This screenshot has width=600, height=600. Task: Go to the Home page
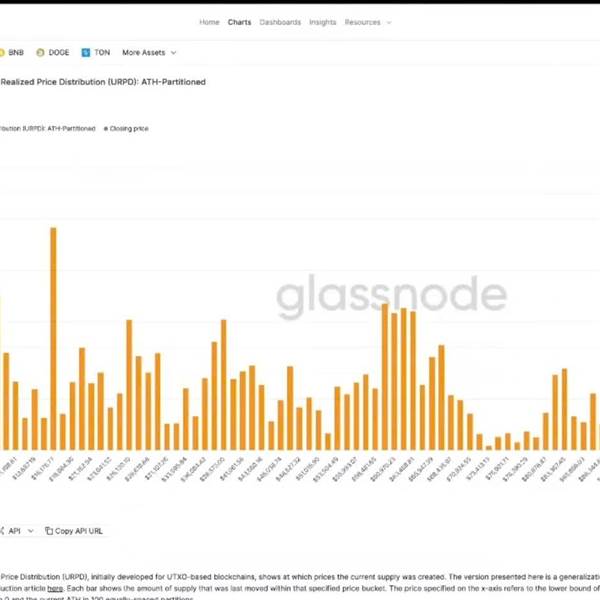point(209,22)
